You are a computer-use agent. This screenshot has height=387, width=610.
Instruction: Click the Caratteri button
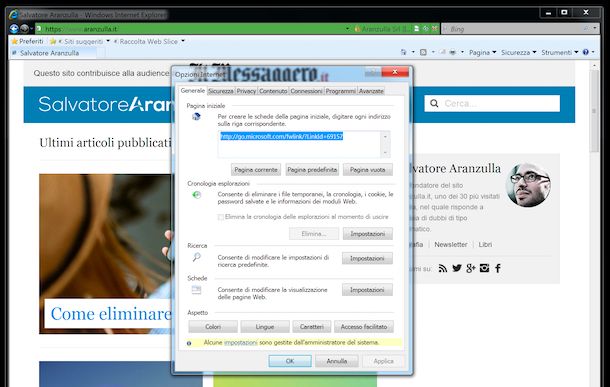point(312,327)
